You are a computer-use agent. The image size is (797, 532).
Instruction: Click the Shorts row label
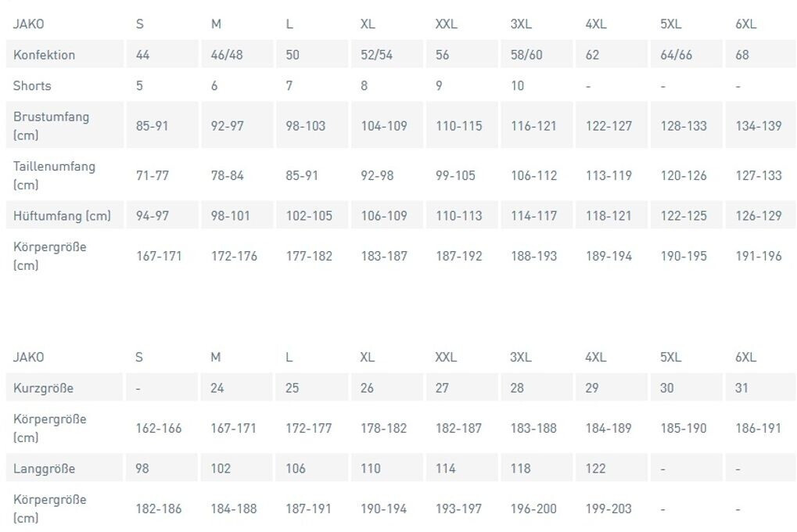32,86
